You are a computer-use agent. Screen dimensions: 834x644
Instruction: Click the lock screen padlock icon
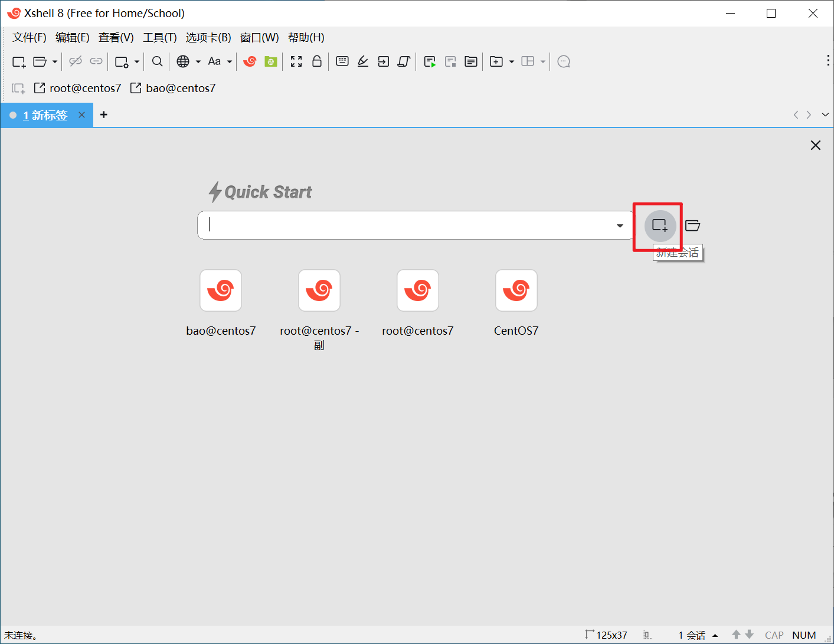(317, 61)
